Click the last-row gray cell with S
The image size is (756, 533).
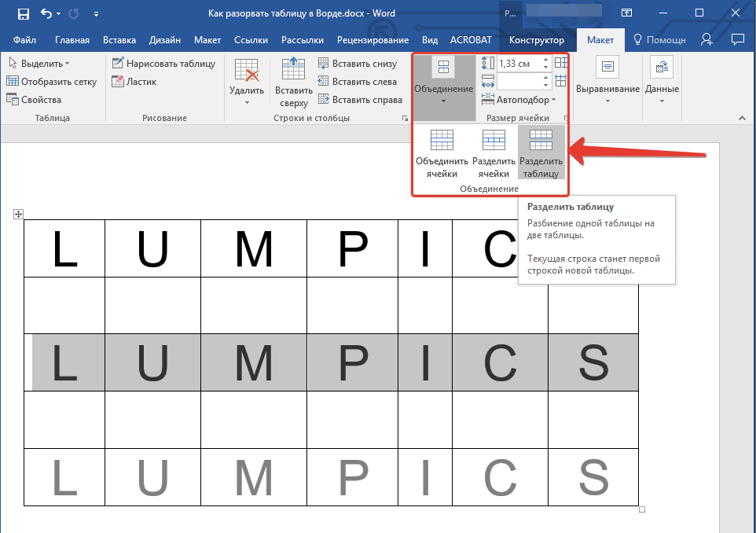593,477
